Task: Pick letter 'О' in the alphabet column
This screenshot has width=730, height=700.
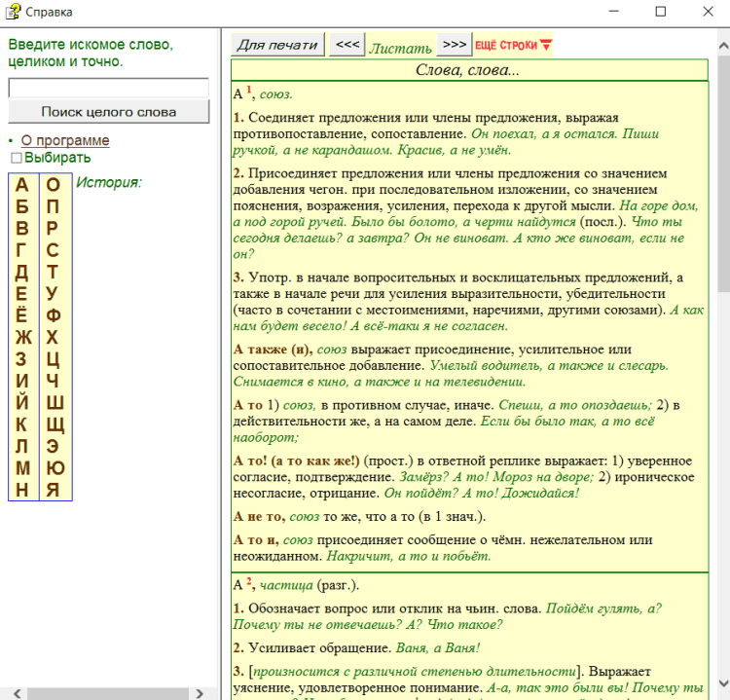Action: point(54,185)
